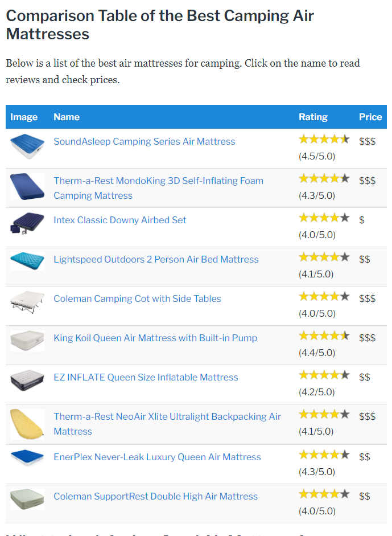This screenshot has height=536, width=392.
Task: Click the Name column header
Action: tap(67, 117)
